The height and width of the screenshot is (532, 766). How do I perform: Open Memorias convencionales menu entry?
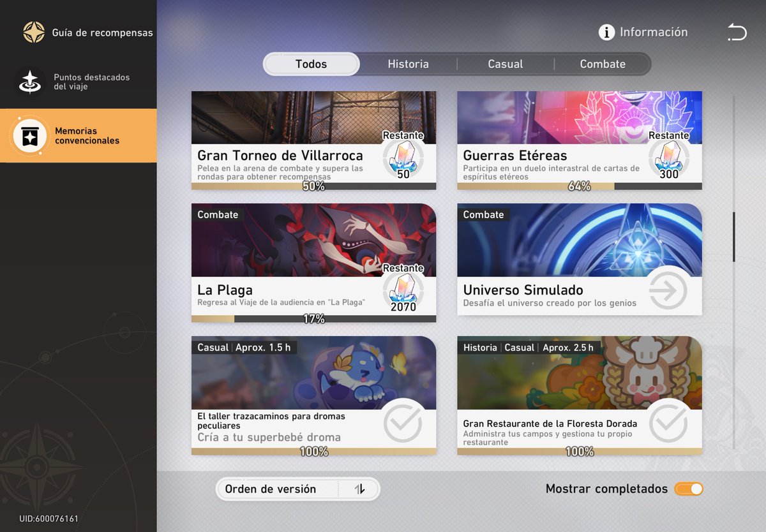(78, 135)
